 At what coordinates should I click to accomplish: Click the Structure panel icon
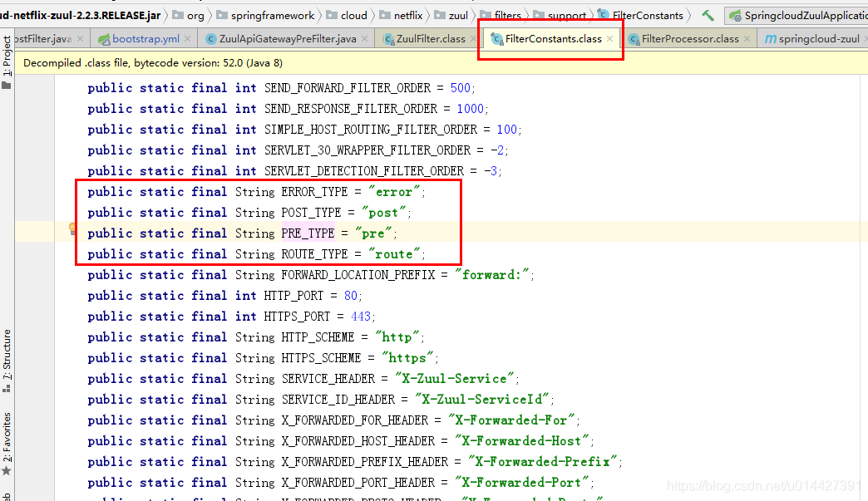[x=7, y=388]
